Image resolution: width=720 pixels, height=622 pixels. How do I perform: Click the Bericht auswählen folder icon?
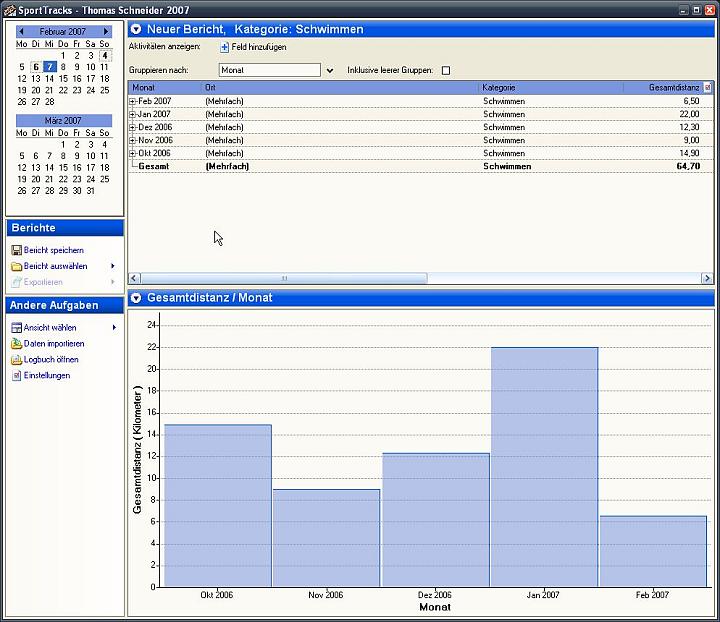[16, 266]
